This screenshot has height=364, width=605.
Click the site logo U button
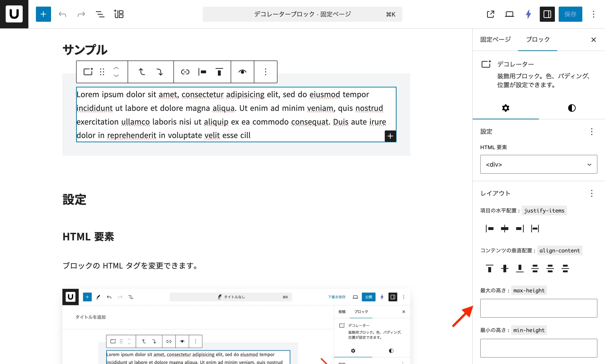coord(14,14)
